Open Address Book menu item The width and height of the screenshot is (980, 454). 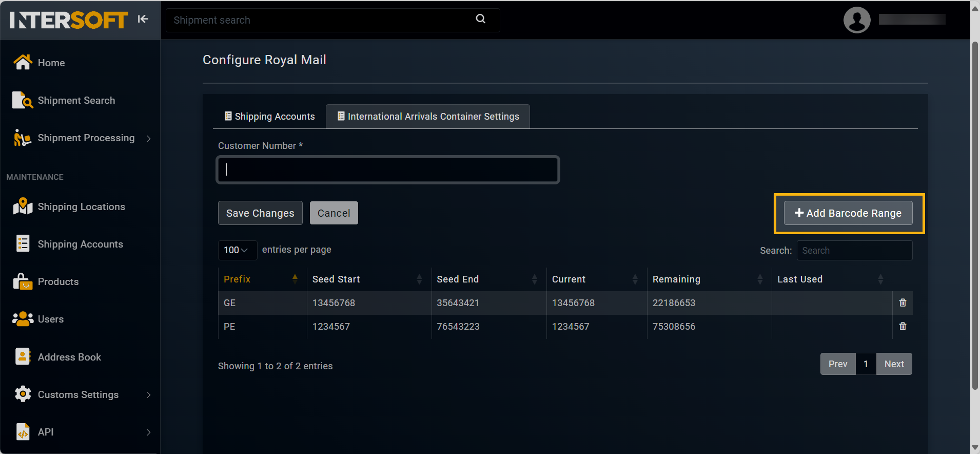pos(69,357)
